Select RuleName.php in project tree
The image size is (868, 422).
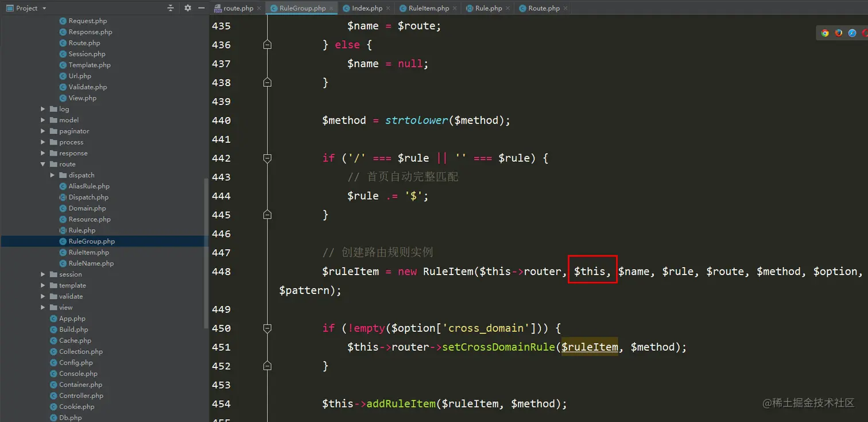[87, 264]
